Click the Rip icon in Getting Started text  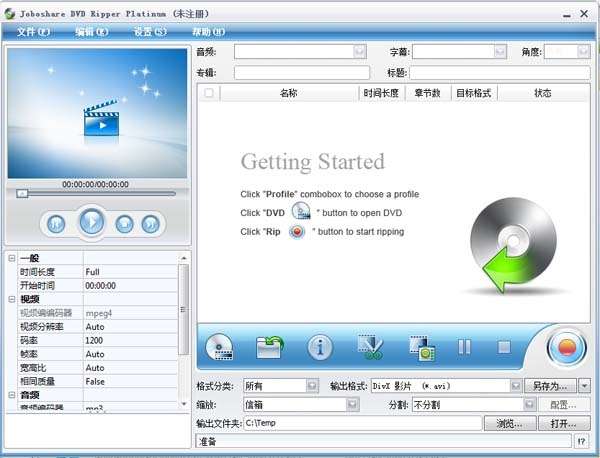tap(297, 231)
